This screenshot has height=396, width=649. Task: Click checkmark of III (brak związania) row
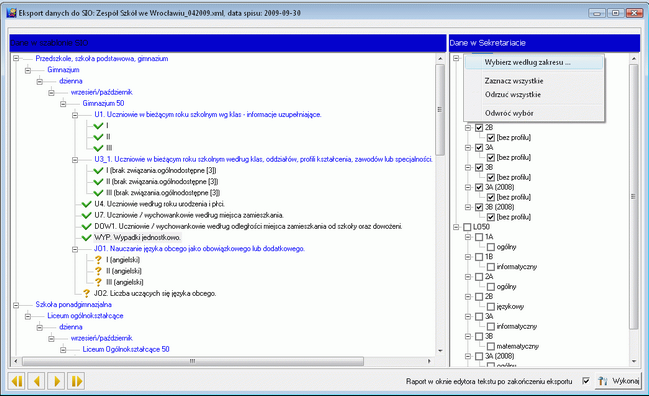(x=98, y=193)
